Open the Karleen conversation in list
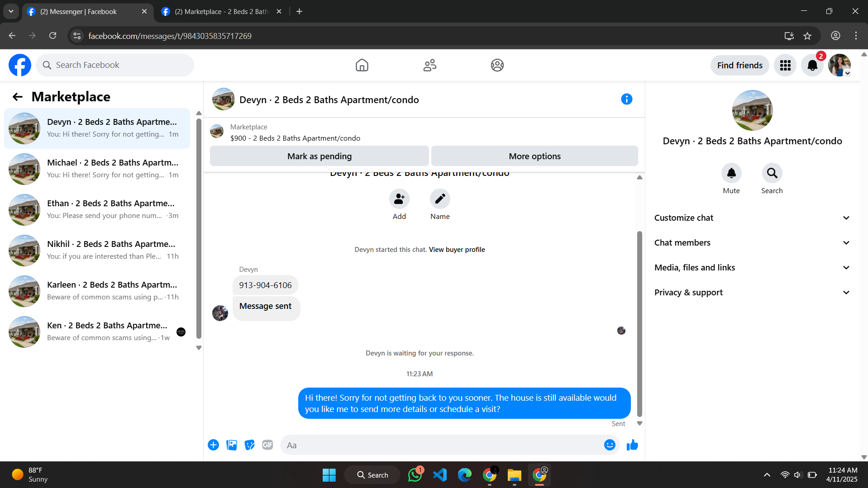This screenshot has height=488, width=868. coord(97,291)
